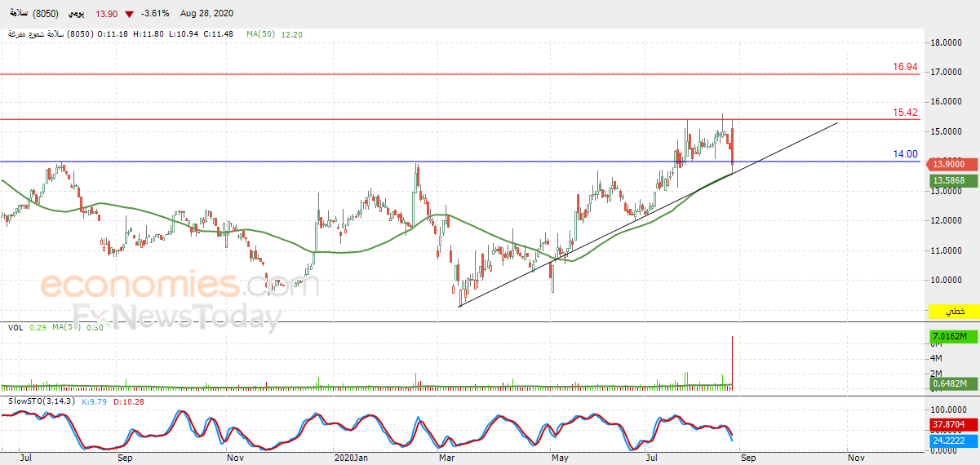
Task: Toggle the yellow linear scale label
Action: [954, 312]
